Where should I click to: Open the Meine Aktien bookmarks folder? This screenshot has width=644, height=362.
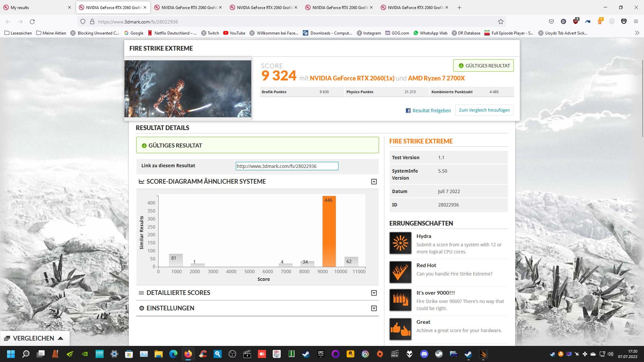[x=51, y=33]
